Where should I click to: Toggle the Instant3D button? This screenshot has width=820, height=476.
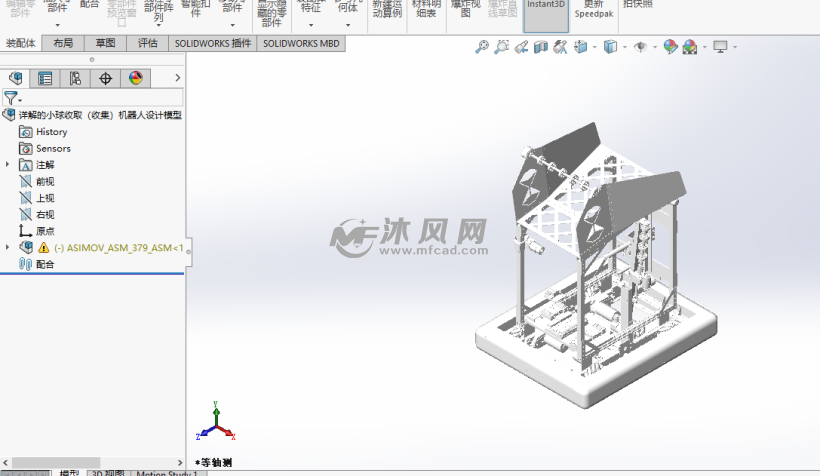[545, 15]
